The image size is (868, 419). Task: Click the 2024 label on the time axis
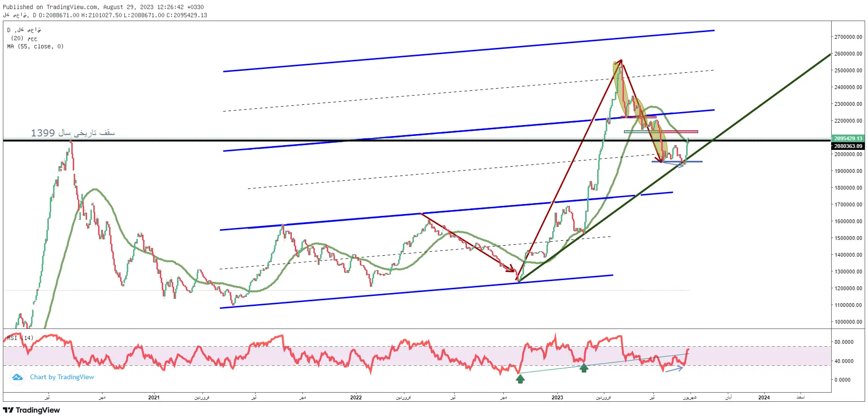(x=764, y=397)
